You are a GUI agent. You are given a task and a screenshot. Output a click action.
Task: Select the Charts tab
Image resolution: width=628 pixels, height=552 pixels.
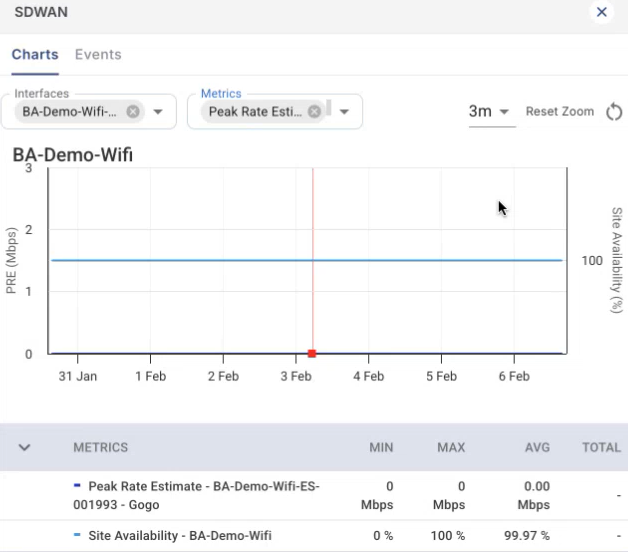[35, 54]
